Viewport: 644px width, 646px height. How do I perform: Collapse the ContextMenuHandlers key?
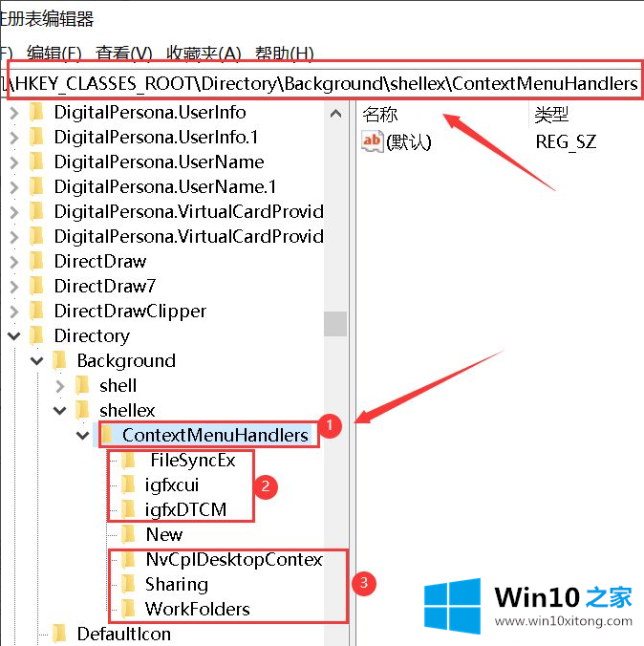click(x=83, y=435)
